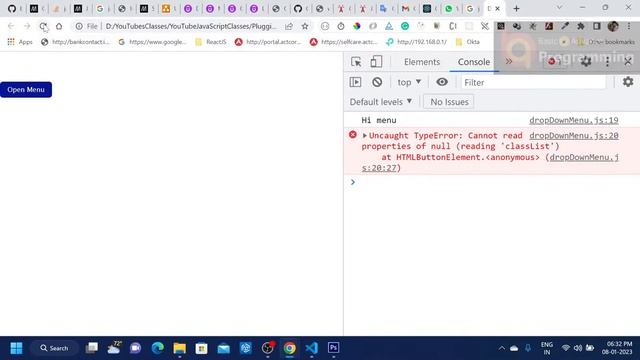Open Visual Studio Code from taskbar
Image resolution: width=640 pixels, height=360 pixels.
(311, 348)
